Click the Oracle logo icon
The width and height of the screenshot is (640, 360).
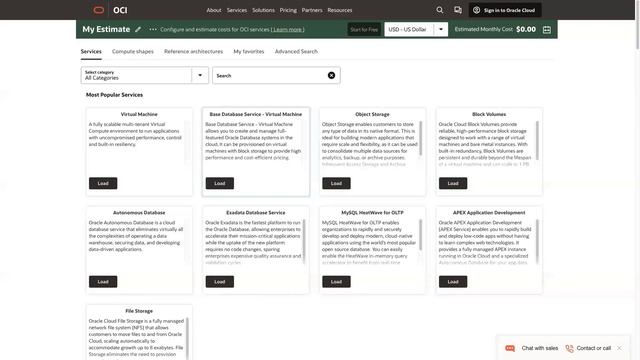(98, 10)
